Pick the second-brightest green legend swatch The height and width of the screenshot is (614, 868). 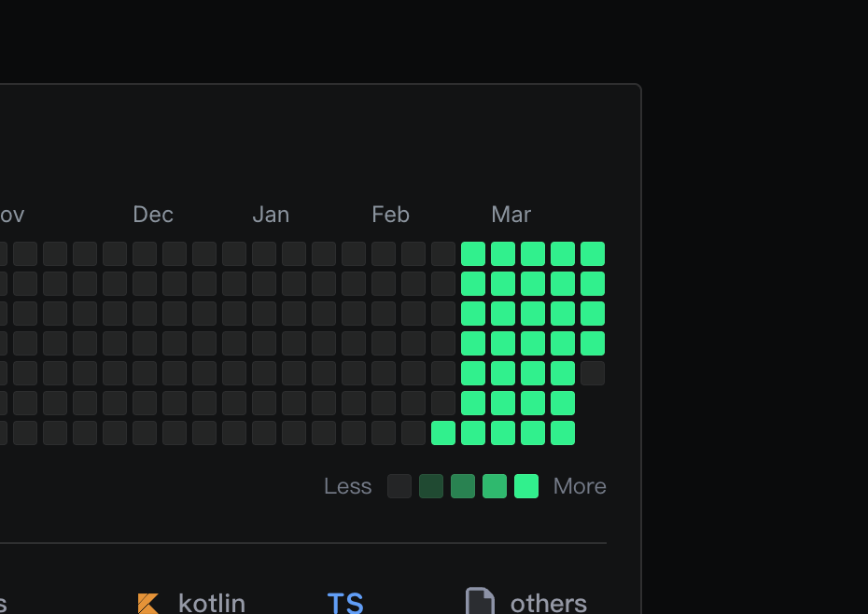pos(495,486)
